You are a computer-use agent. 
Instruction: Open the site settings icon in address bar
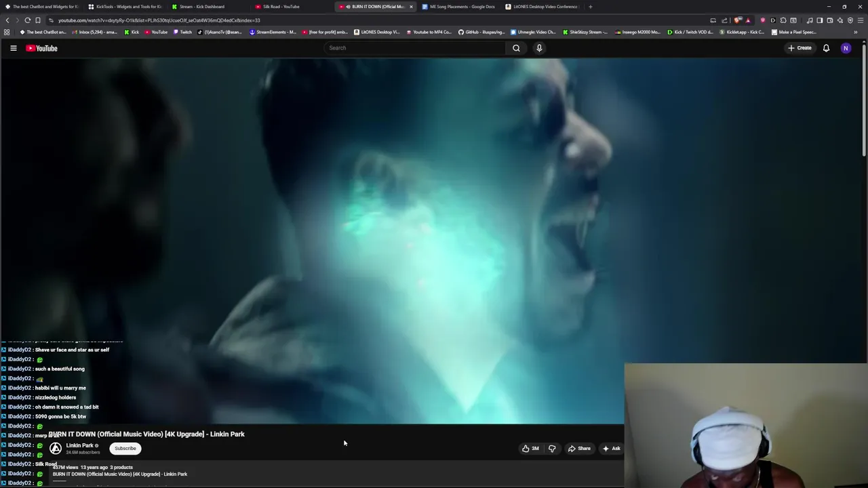click(x=51, y=20)
